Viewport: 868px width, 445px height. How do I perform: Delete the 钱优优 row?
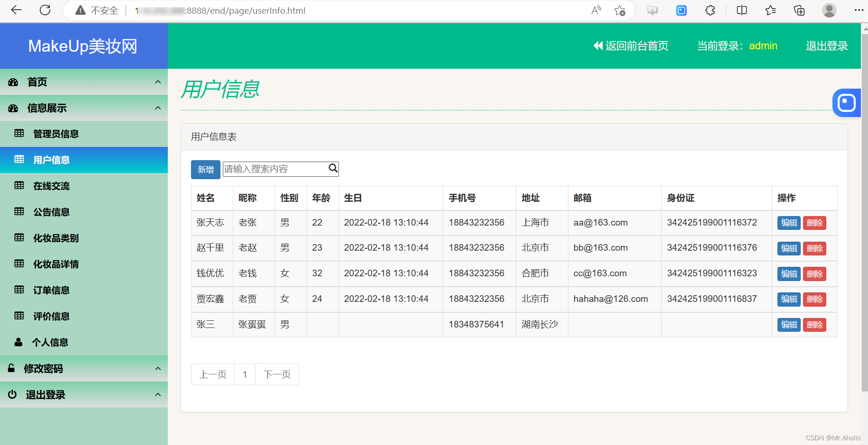[814, 274]
